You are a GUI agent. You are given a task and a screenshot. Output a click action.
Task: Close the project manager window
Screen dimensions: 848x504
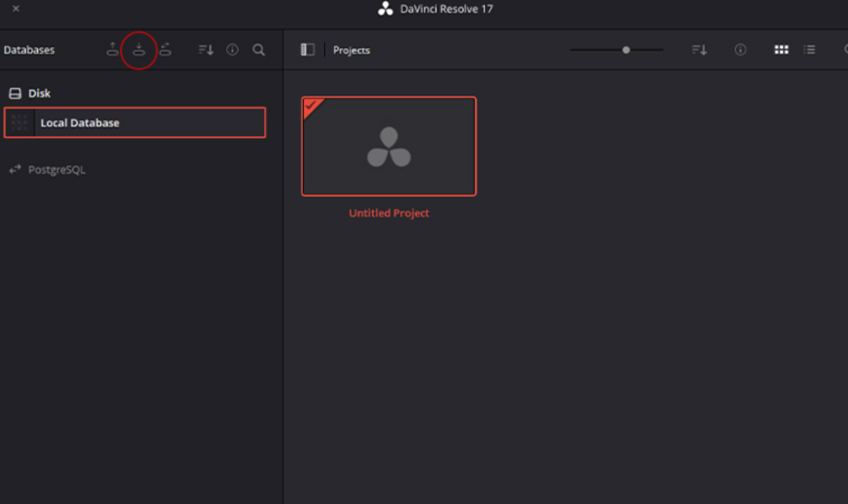click(16, 8)
